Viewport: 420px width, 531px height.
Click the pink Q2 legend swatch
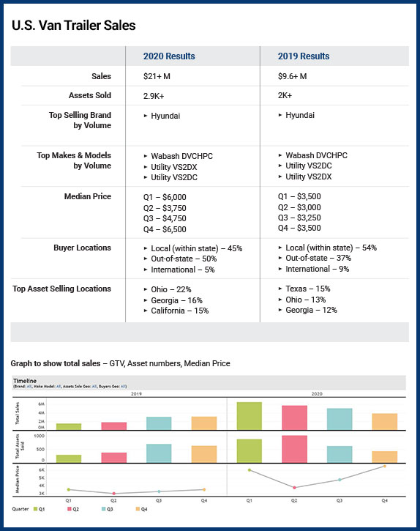pos(70,509)
